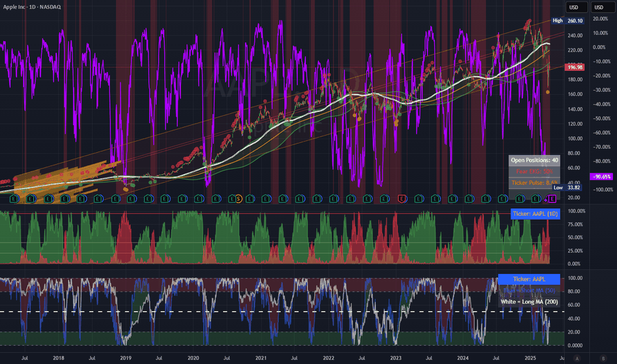Click the 2021 label on the time axis
The width and height of the screenshot is (617, 364).
261,358
